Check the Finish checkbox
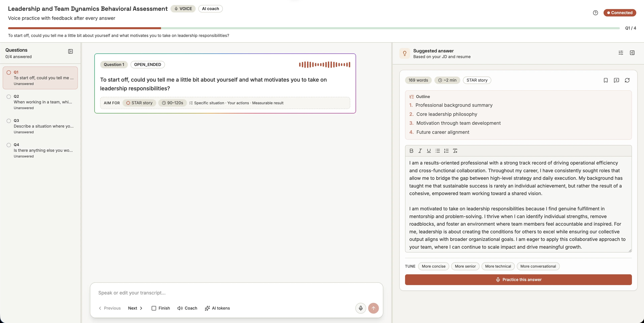 [x=154, y=308]
